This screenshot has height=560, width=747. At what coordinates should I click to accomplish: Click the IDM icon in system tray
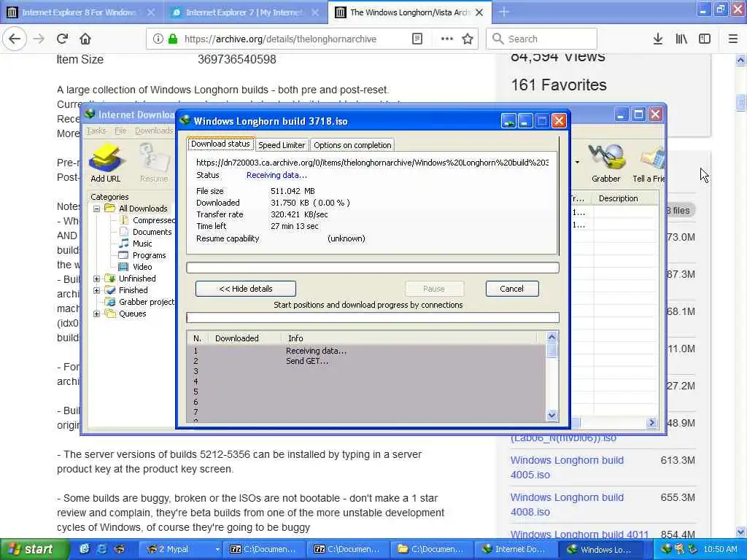(666, 549)
